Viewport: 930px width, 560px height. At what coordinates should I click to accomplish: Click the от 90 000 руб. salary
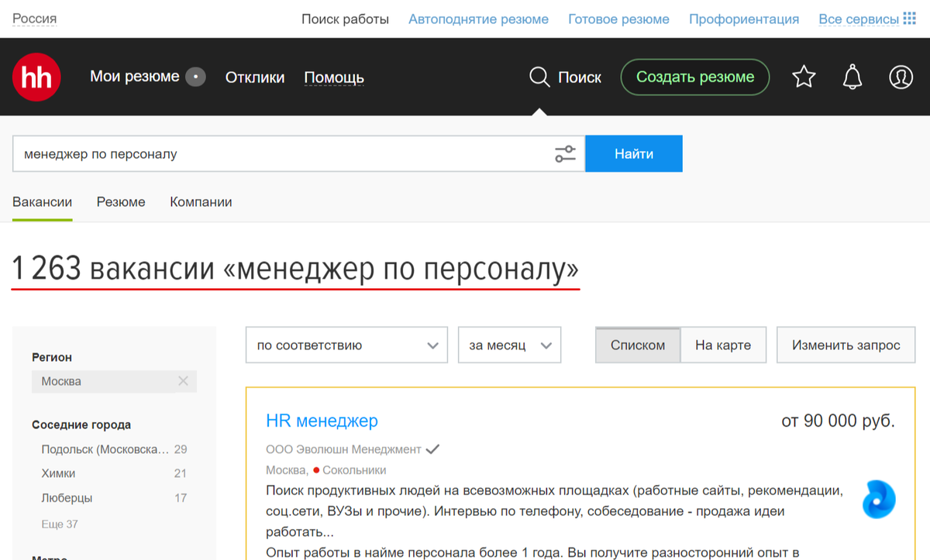point(838,421)
